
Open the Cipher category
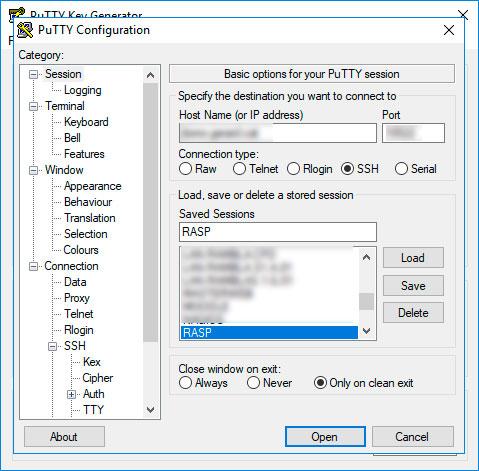(x=98, y=378)
